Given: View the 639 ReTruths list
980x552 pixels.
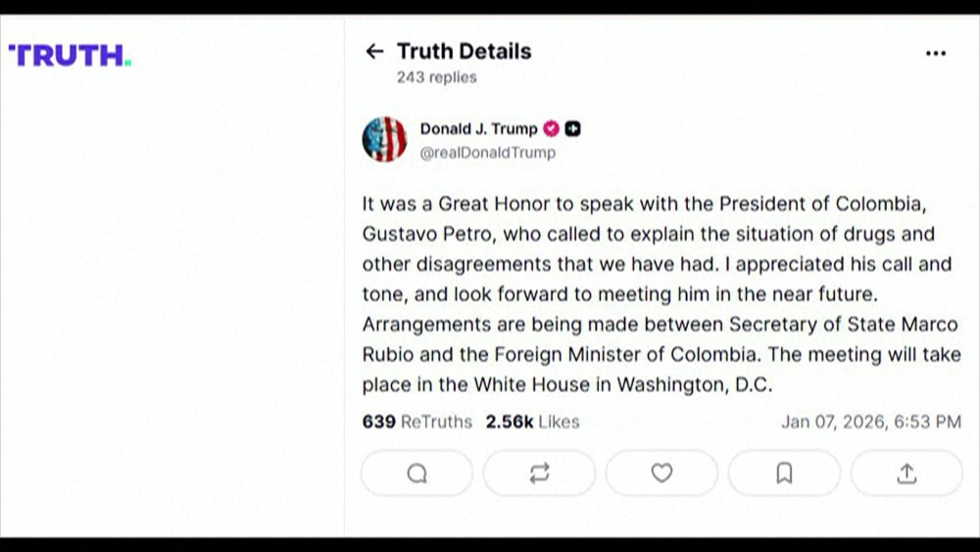Looking at the screenshot, I should click(x=416, y=422).
